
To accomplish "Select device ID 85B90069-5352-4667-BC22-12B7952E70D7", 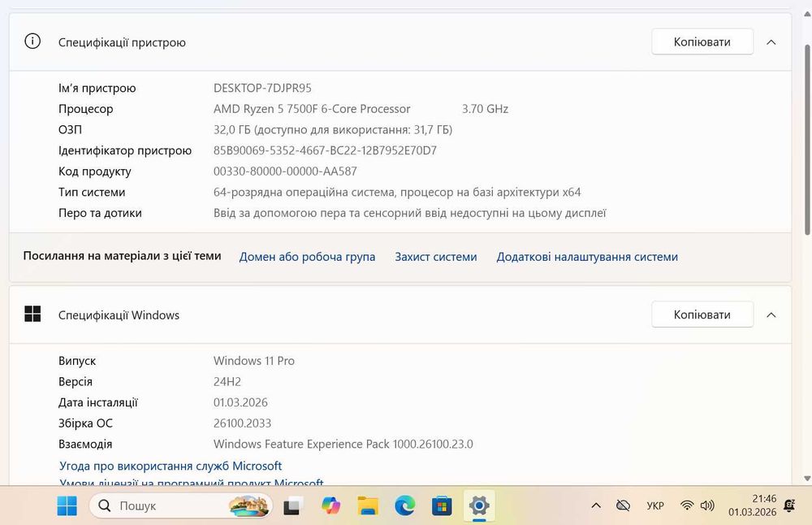I will [x=326, y=150].
